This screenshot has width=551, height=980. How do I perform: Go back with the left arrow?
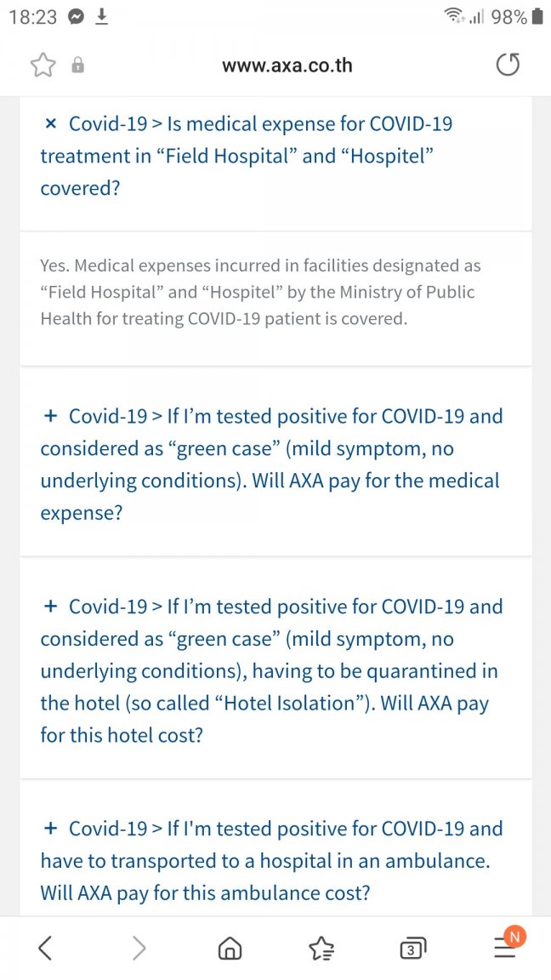click(45, 949)
